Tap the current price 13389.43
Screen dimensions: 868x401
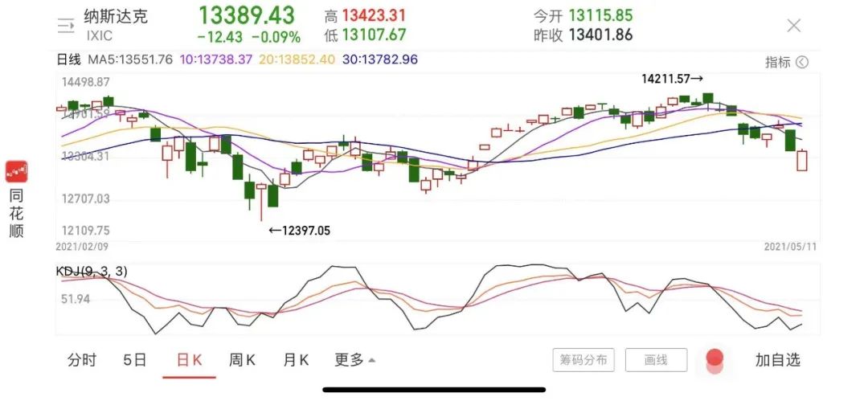[x=247, y=15]
